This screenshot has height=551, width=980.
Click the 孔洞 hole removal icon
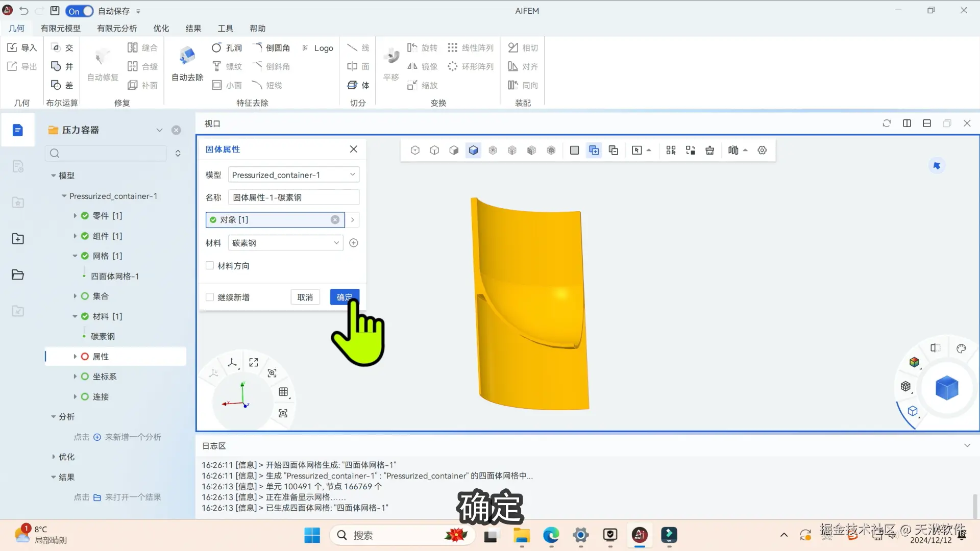point(217,47)
